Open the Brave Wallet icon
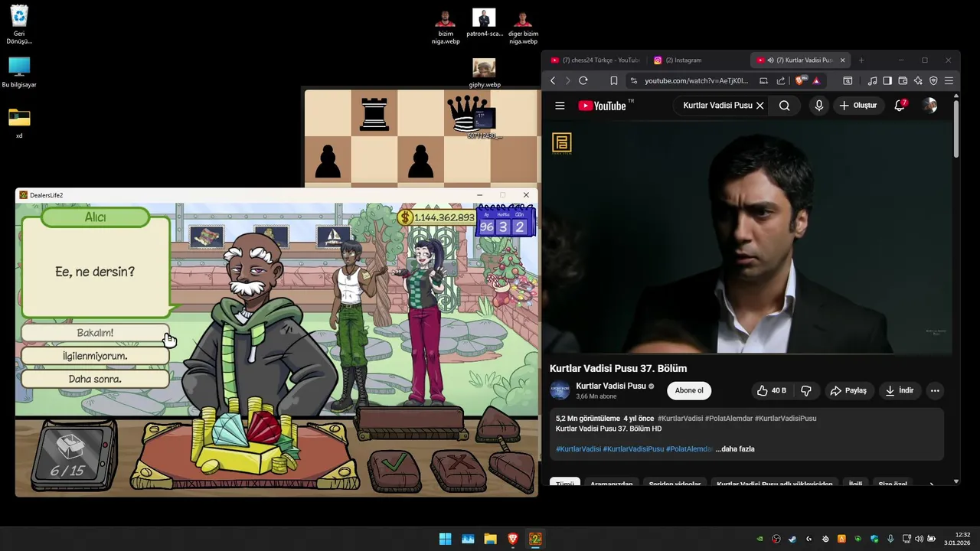This screenshot has height=551, width=980. click(903, 80)
